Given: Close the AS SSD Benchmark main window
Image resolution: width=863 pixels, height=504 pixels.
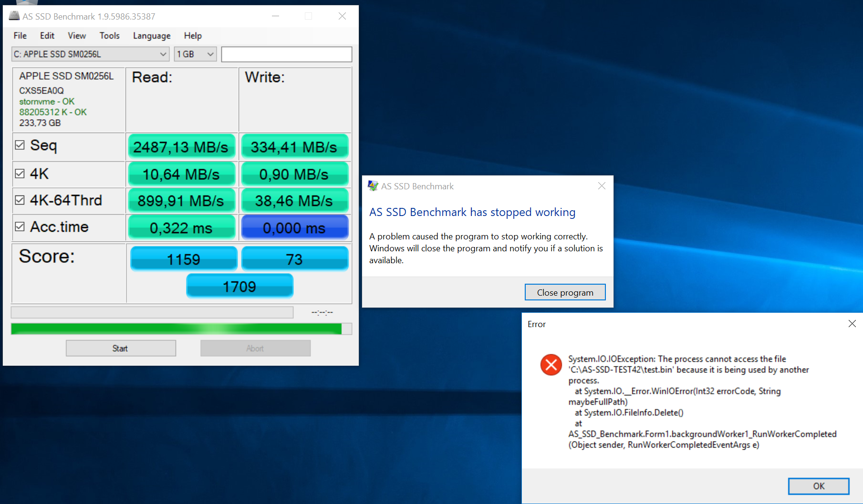Looking at the screenshot, I should pyautogui.click(x=342, y=16).
